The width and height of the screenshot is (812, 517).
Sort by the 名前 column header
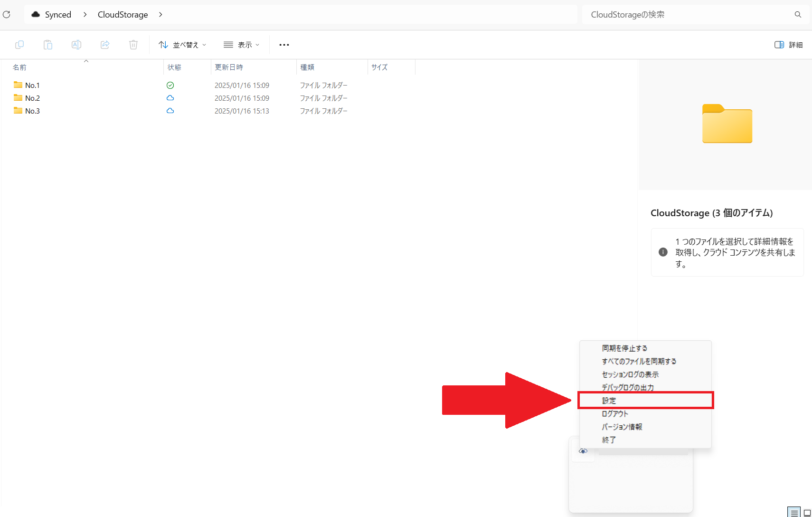tap(19, 67)
